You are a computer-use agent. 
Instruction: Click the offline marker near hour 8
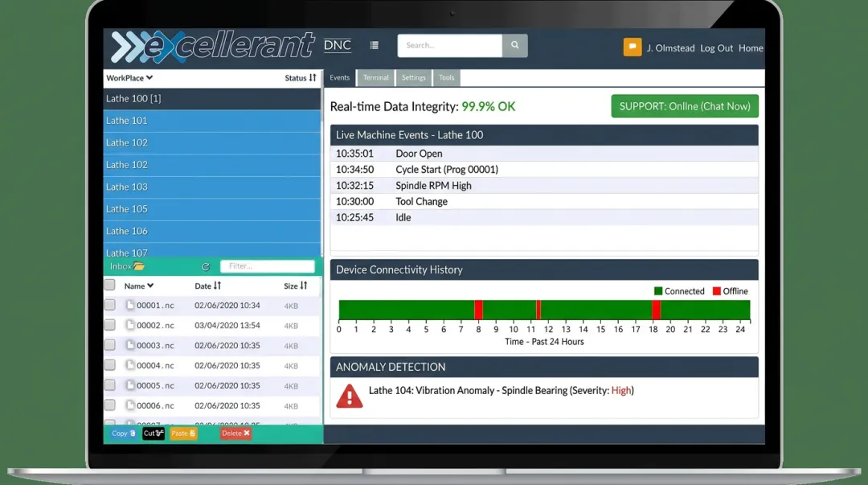[478, 310]
